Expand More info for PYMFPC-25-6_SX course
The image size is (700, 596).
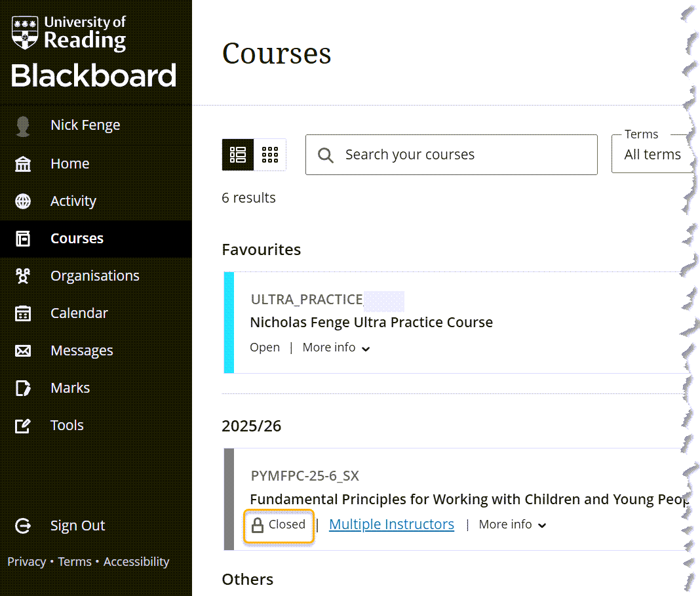coord(513,525)
